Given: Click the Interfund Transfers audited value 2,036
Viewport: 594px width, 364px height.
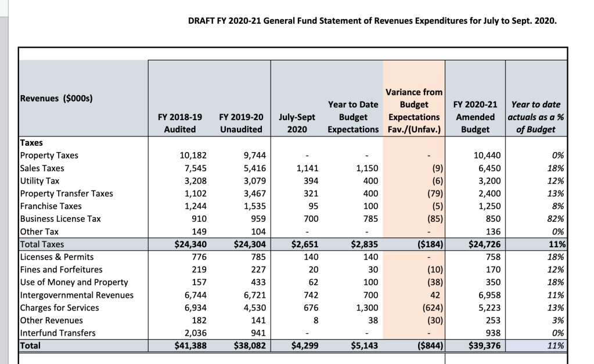Looking at the screenshot, I should [193, 333].
